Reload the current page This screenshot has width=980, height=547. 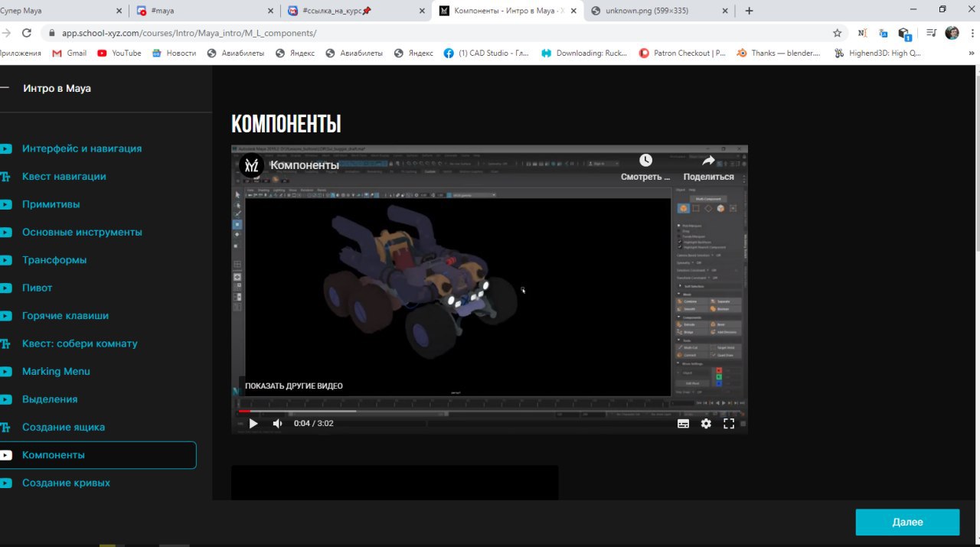click(27, 33)
